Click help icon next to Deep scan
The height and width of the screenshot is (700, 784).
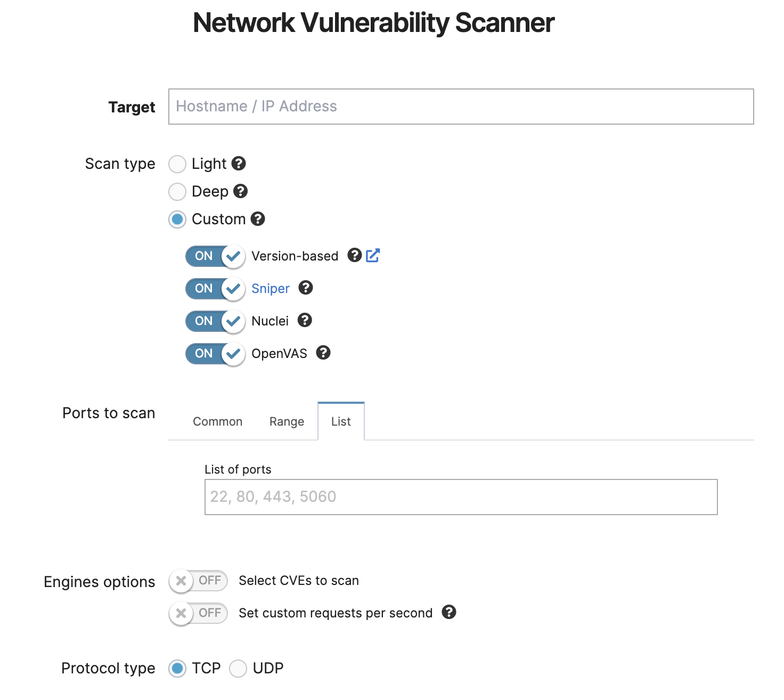click(241, 191)
